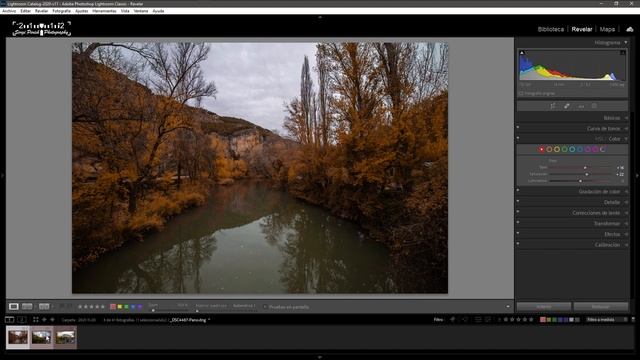Select the red eye correction tool icon
The image size is (640, 360).
tap(581, 106)
